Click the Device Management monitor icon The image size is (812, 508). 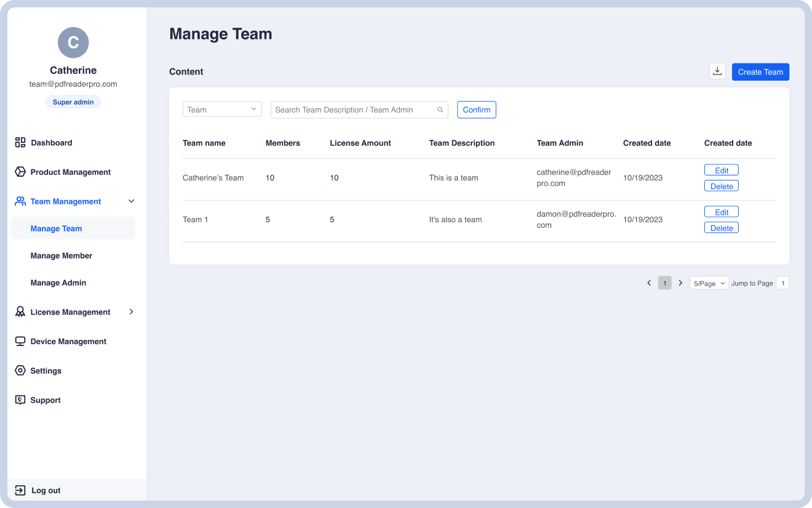click(20, 341)
